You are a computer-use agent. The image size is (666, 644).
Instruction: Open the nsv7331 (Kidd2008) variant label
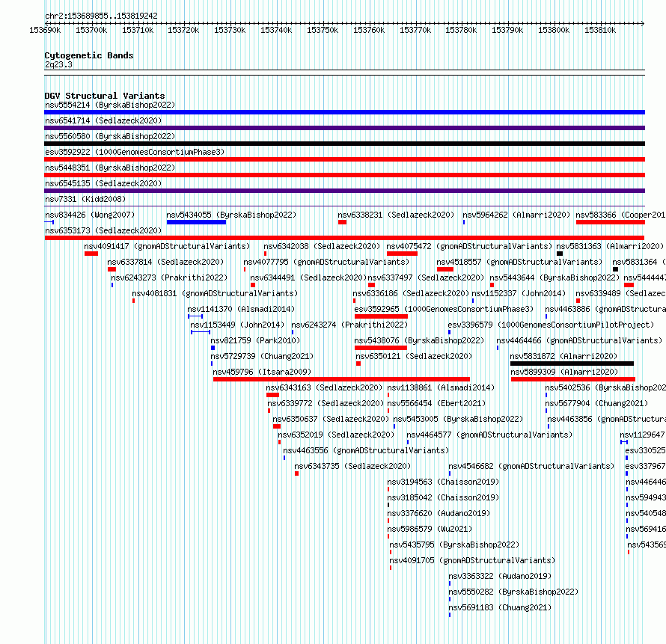85,199
